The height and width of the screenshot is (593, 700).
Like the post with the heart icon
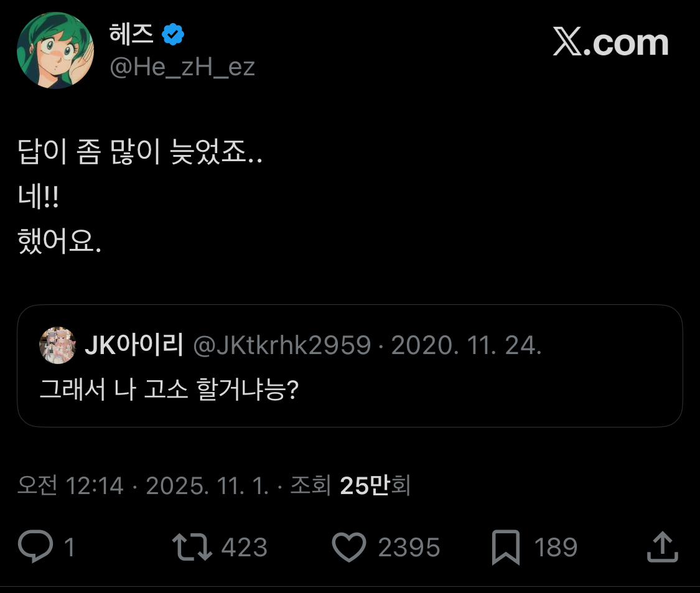click(348, 547)
